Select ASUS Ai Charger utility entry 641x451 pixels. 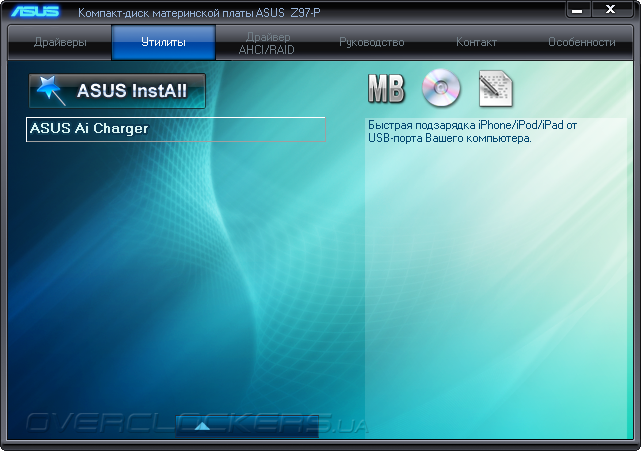tap(176, 129)
